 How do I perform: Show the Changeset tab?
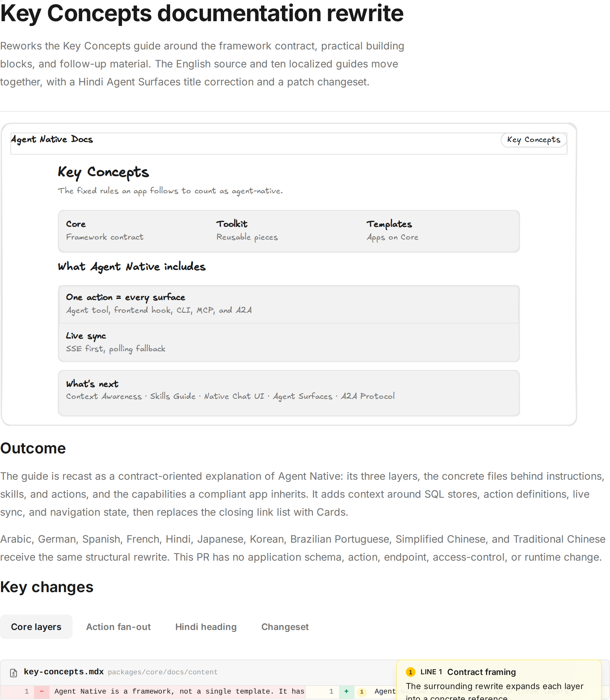coord(284,627)
